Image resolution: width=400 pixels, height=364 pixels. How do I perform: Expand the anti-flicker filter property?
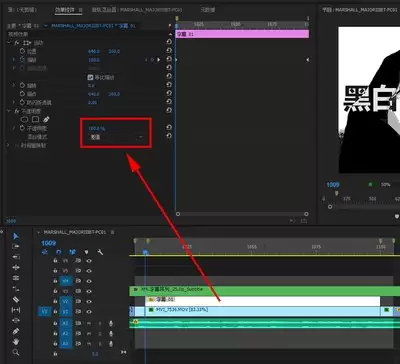pos(14,102)
